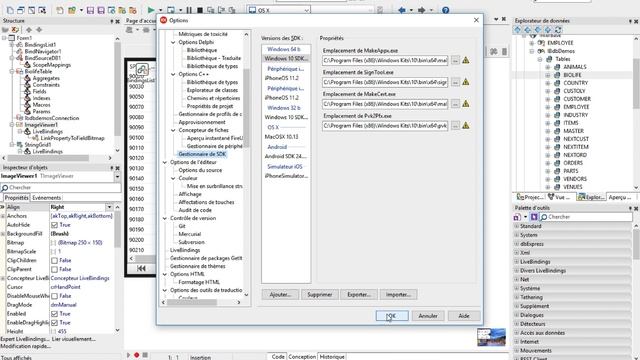Toggle the ClipChildren False checkbox
The height and width of the screenshot is (360, 640).
54,260
